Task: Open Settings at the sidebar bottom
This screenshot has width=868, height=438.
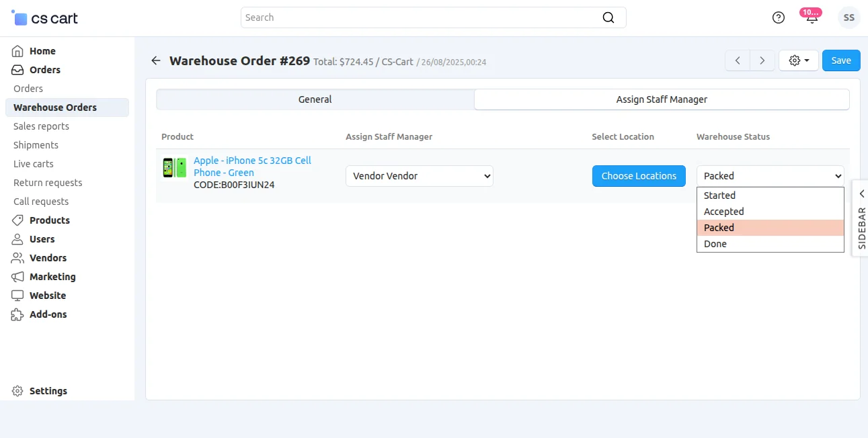Action: [48, 391]
